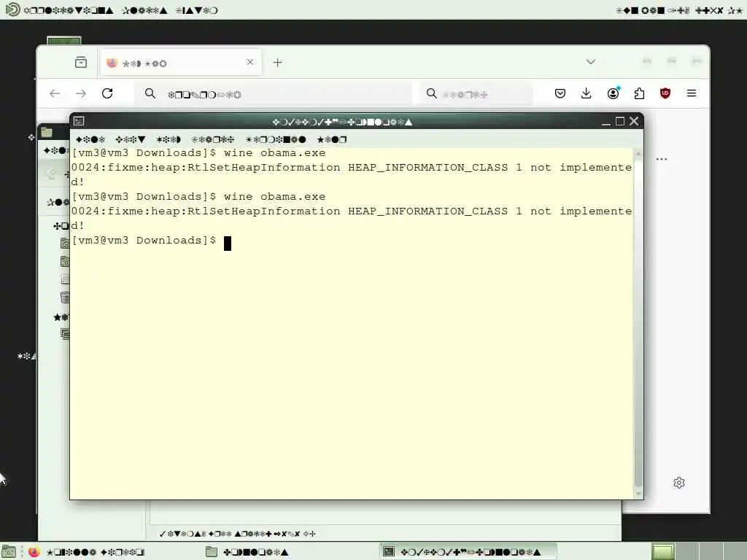Close the New Tab browser tab

pyautogui.click(x=250, y=62)
